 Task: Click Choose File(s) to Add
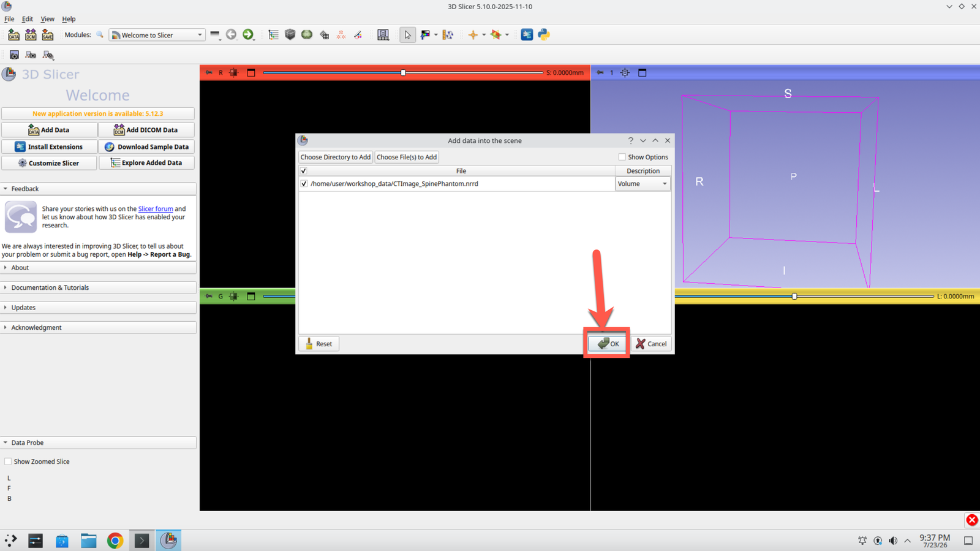click(407, 157)
